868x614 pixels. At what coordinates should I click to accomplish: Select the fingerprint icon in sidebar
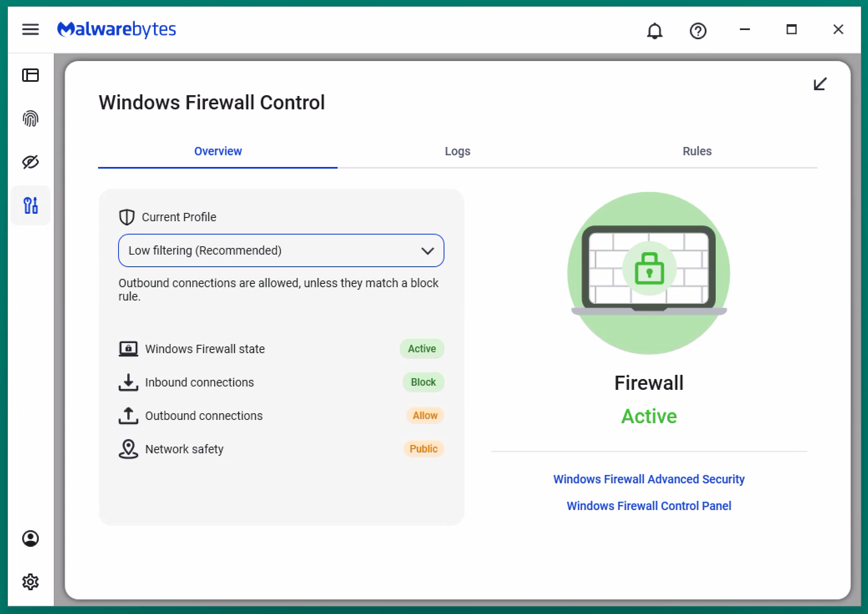(30, 119)
